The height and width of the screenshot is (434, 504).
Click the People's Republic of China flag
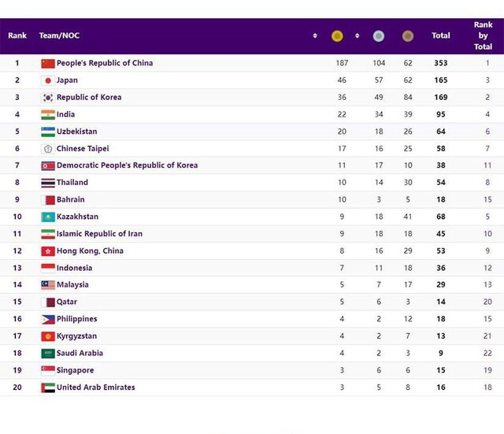click(x=47, y=63)
